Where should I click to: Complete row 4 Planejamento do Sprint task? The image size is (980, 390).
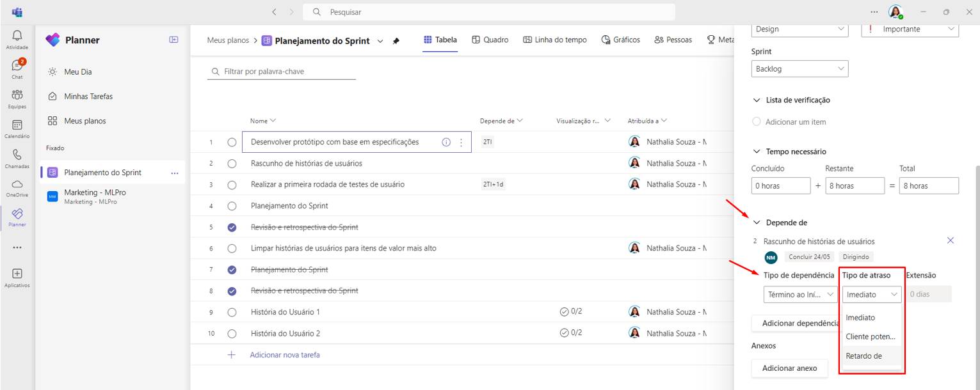pos(232,206)
